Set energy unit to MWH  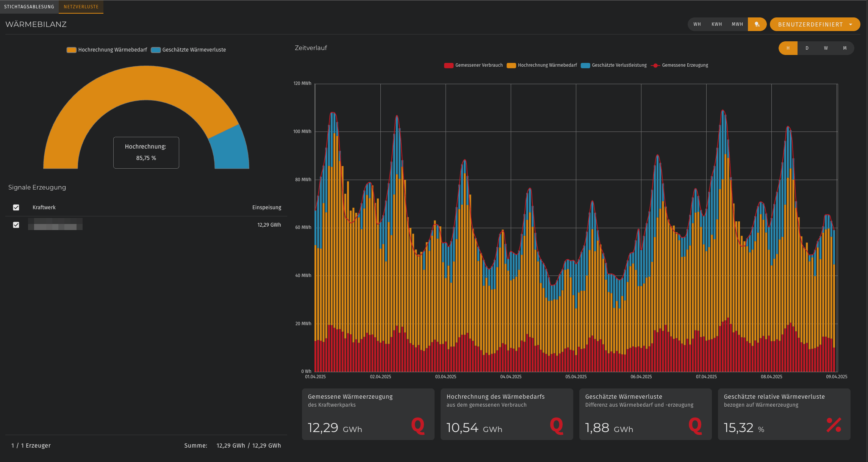pyautogui.click(x=737, y=24)
